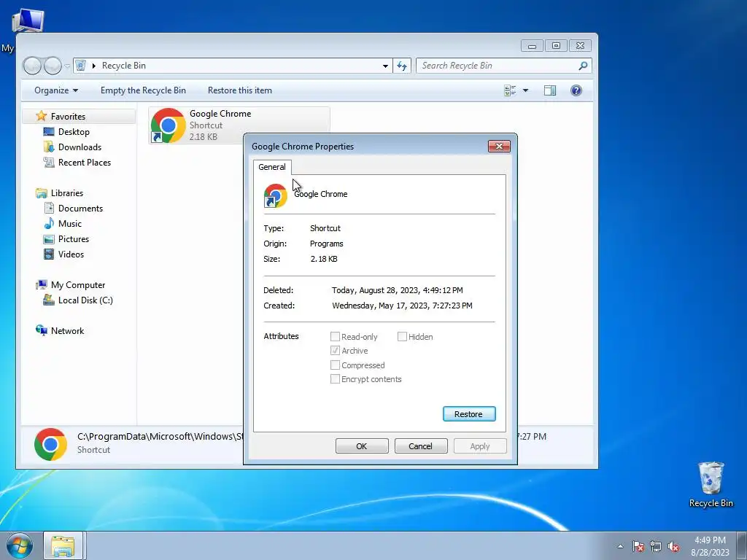Click Restore this item in toolbar

(x=239, y=90)
